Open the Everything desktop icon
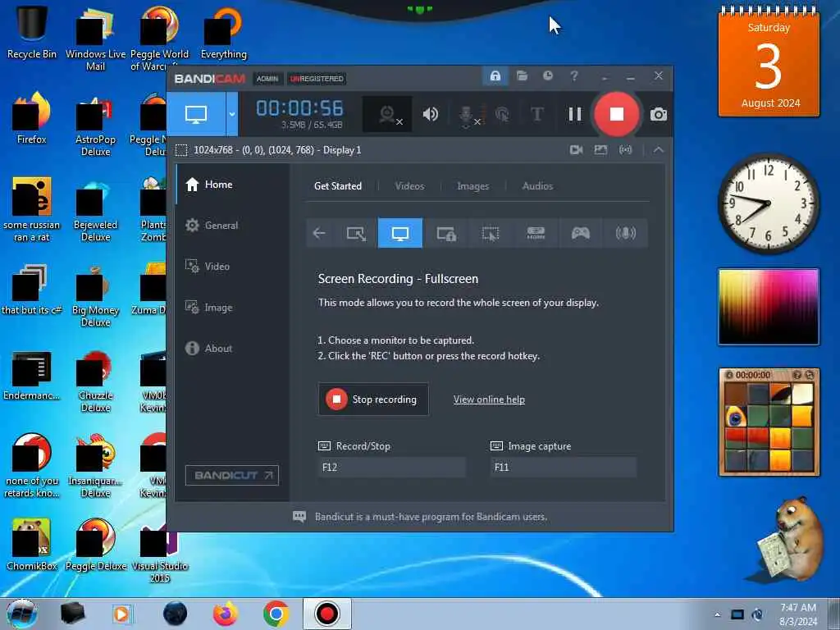Screen dimensions: 840x630 pyautogui.click(x=223, y=32)
